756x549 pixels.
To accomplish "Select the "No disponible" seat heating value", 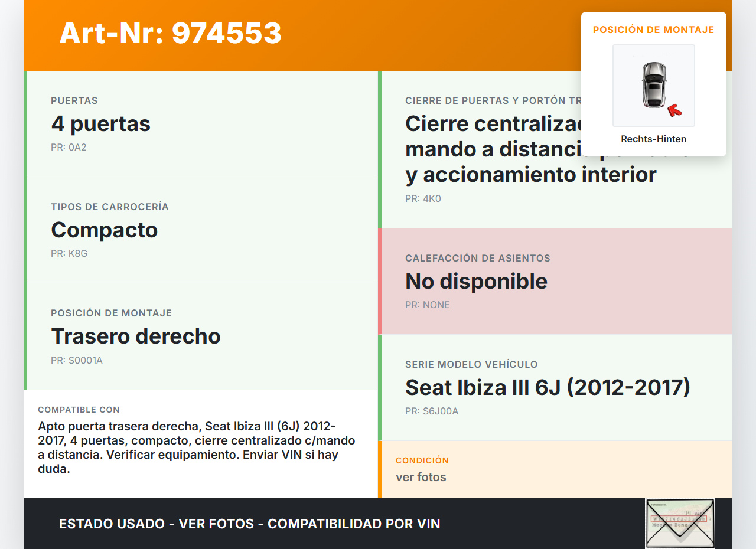I will click(x=477, y=282).
